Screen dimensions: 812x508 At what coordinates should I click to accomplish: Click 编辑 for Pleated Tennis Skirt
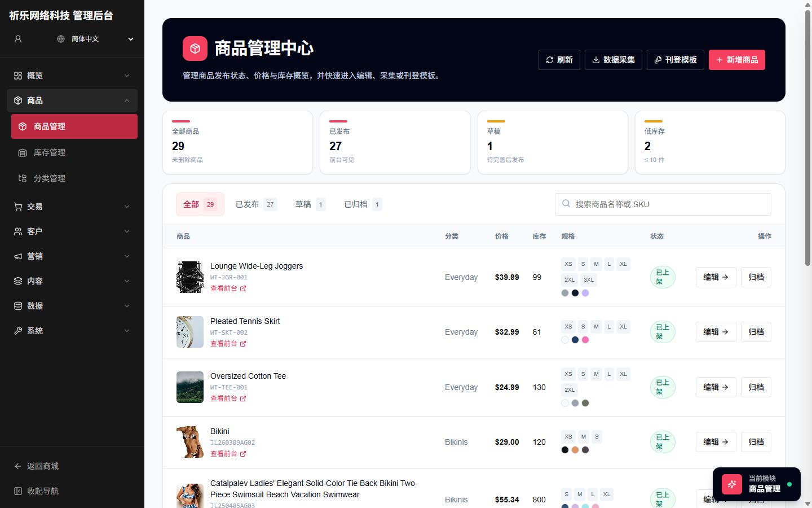tap(716, 332)
